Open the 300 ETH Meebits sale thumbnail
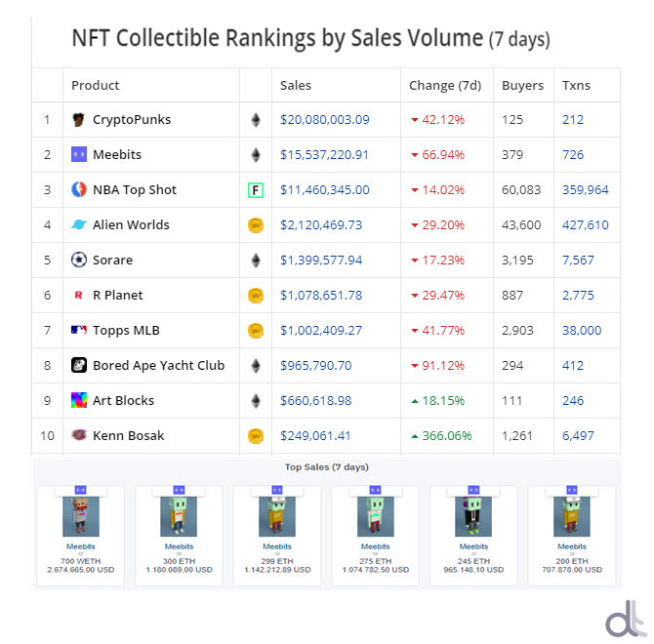 [x=179, y=516]
